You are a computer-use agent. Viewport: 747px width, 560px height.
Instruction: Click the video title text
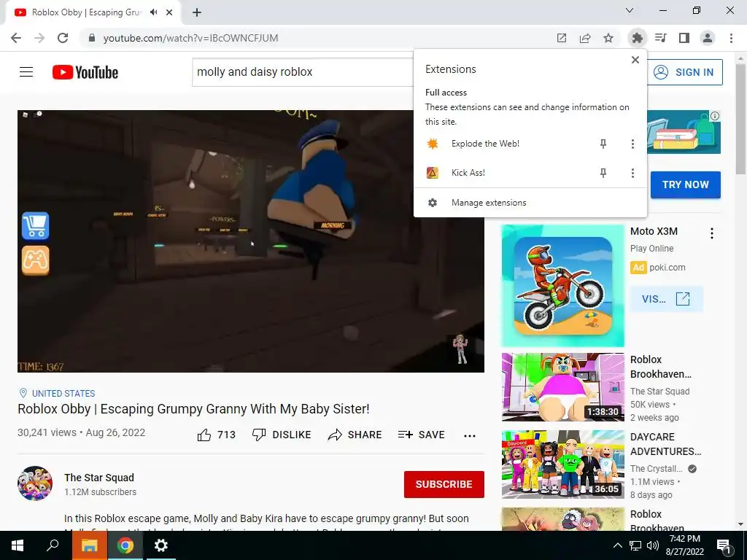point(193,409)
